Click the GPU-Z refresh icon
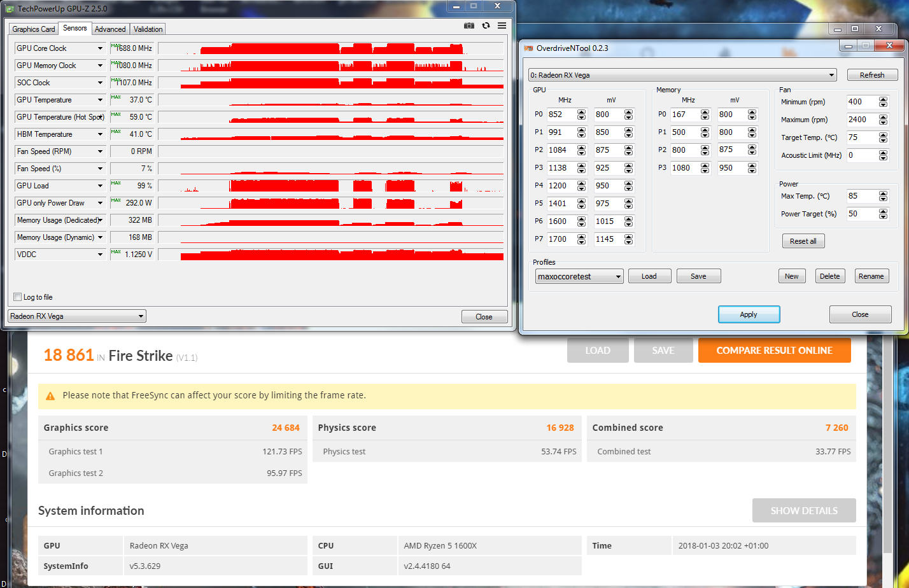 (486, 25)
